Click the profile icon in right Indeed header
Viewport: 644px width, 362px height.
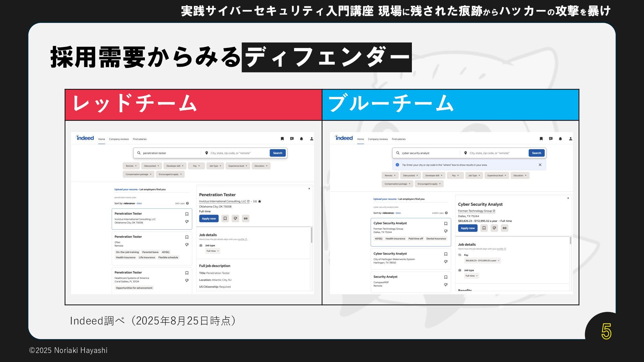pyautogui.click(x=570, y=139)
